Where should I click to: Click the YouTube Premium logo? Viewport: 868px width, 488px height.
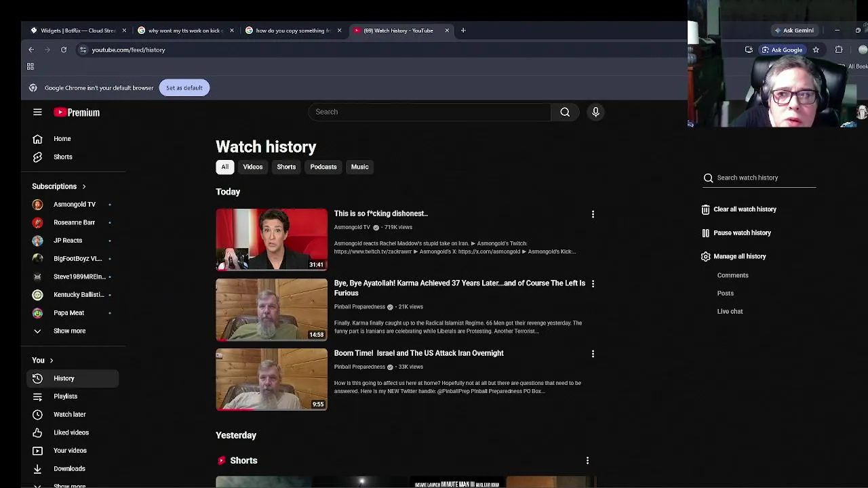[x=77, y=113]
